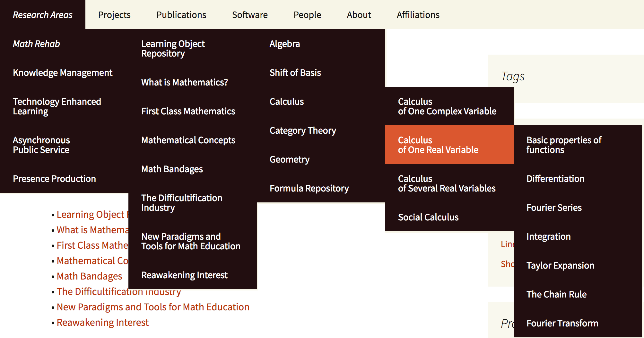Click Publications in the top navigation
This screenshot has height=338, width=644.
[x=181, y=15]
